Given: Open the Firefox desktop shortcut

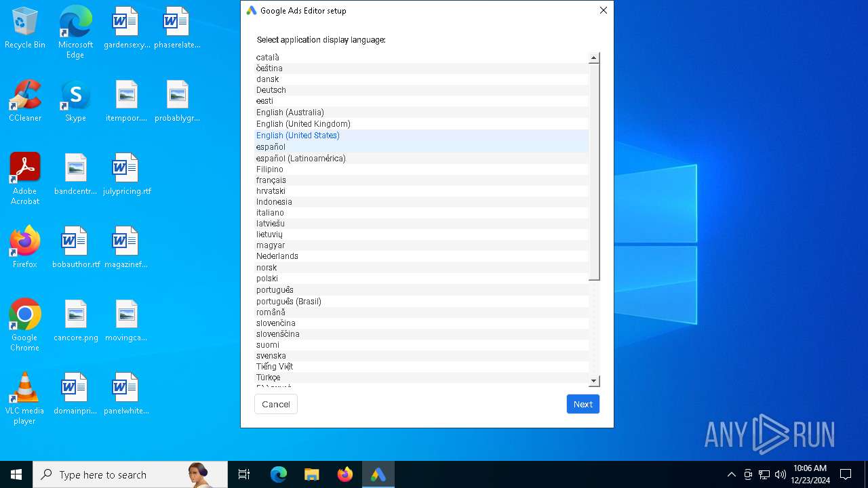Looking at the screenshot, I should click(25, 248).
